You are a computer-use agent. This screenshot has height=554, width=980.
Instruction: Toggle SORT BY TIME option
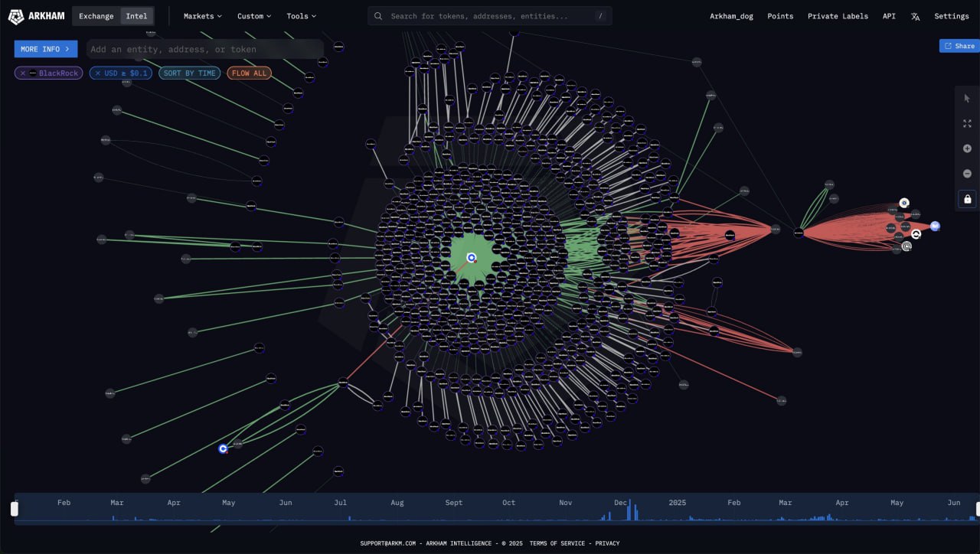(190, 73)
